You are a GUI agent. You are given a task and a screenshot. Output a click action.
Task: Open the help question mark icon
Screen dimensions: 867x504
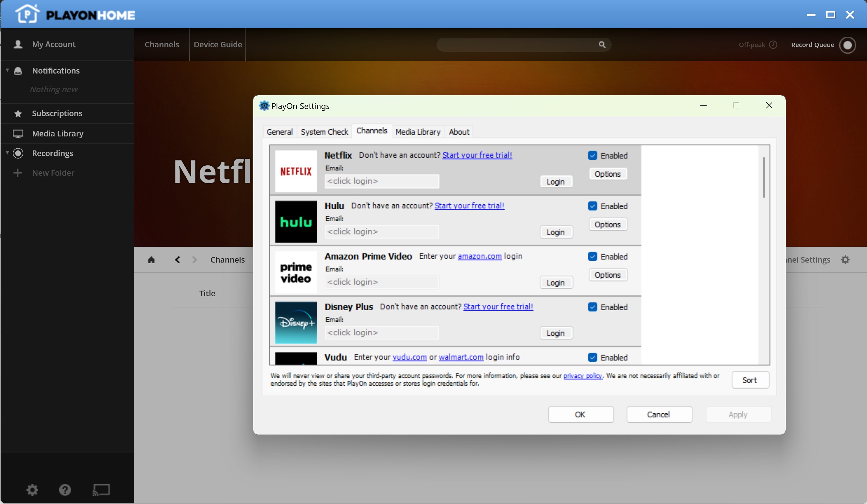click(x=65, y=490)
